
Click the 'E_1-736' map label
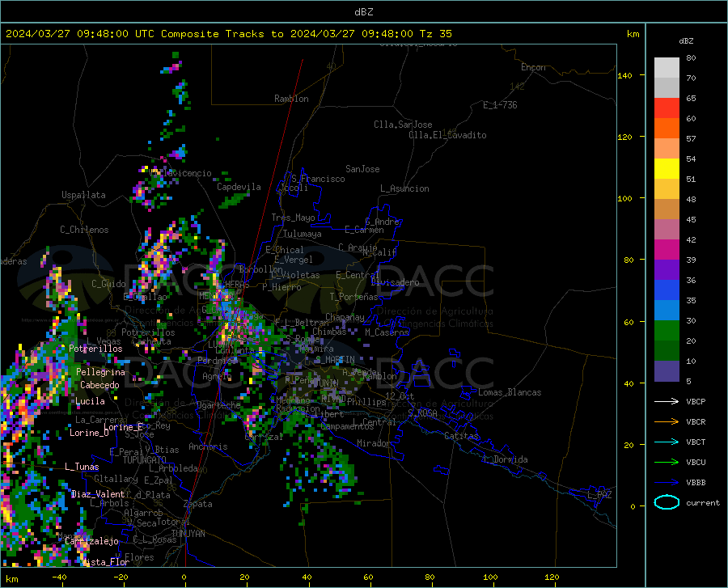click(x=500, y=105)
